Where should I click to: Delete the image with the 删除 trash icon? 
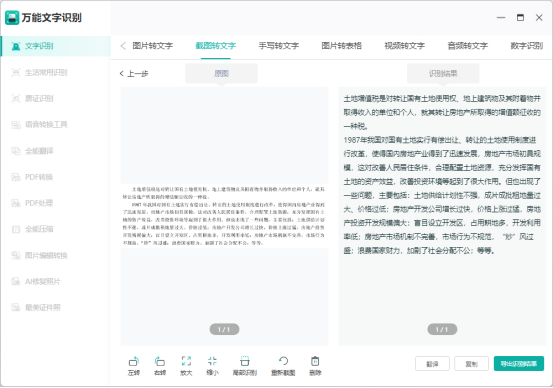point(315,366)
